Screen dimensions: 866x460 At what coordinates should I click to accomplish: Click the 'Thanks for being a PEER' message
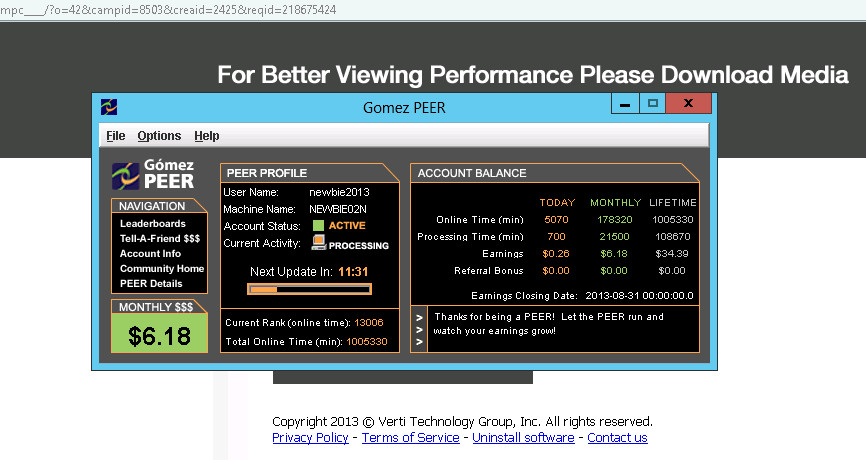pyautogui.click(x=549, y=324)
